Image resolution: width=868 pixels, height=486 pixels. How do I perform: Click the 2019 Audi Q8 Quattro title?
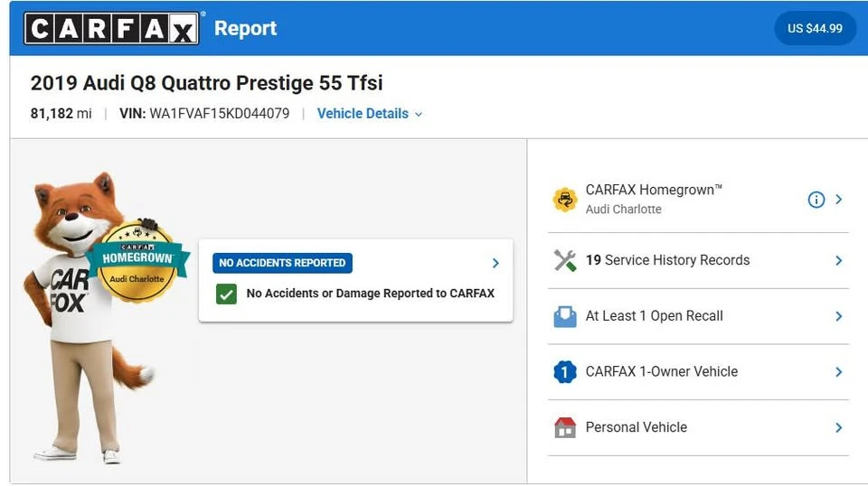206,83
